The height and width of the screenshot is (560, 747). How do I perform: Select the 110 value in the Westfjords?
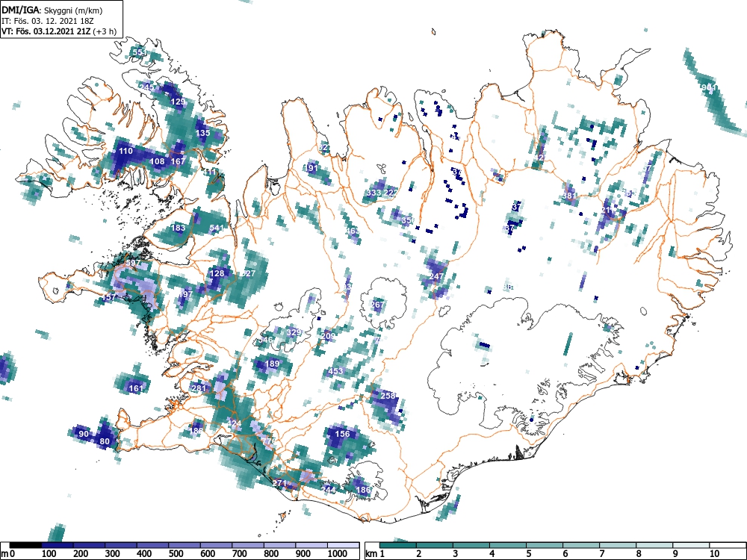(x=125, y=151)
